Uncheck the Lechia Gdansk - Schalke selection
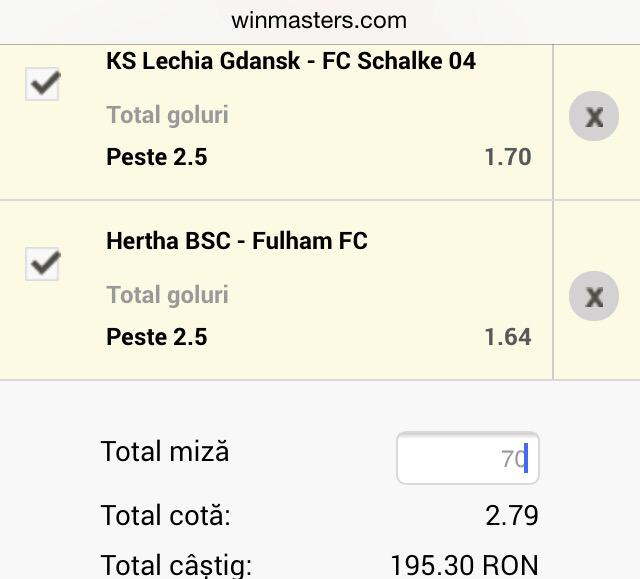The width and height of the screenshot is (640, 579). (x=42, y=85)
